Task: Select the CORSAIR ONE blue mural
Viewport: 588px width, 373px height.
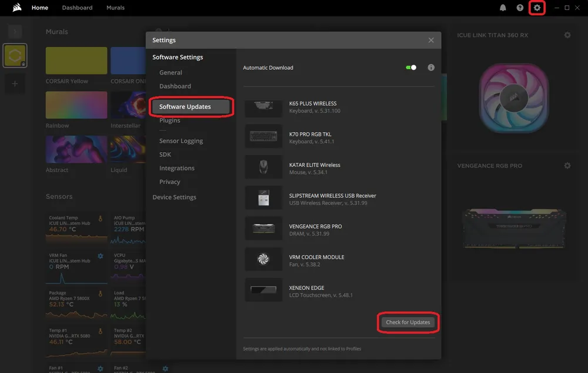Action: point(128,61)
